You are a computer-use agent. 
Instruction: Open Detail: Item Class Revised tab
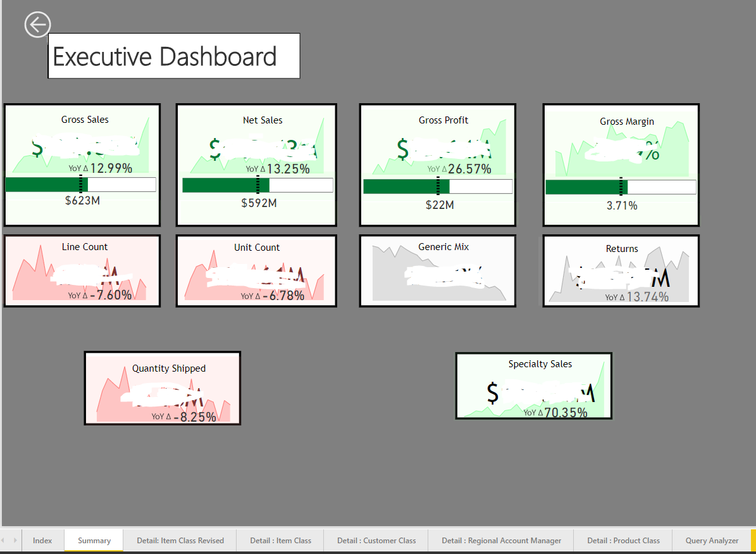[180, 540]
